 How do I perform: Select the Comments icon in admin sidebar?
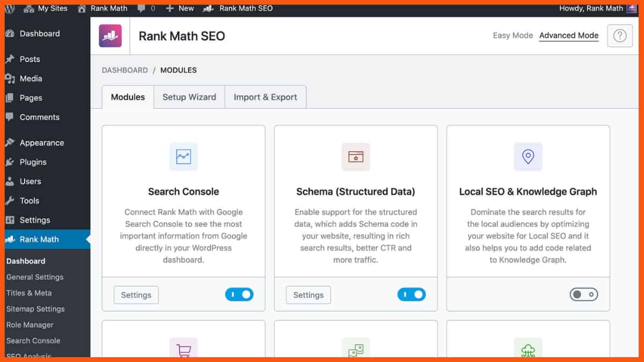tap(10, 117)
